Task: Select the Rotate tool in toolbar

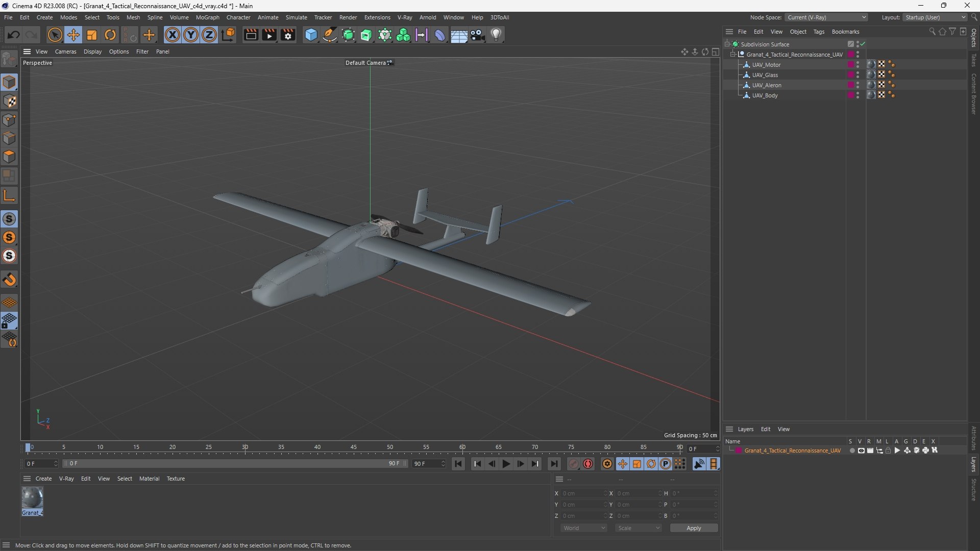Action: (x=110, y=35)
